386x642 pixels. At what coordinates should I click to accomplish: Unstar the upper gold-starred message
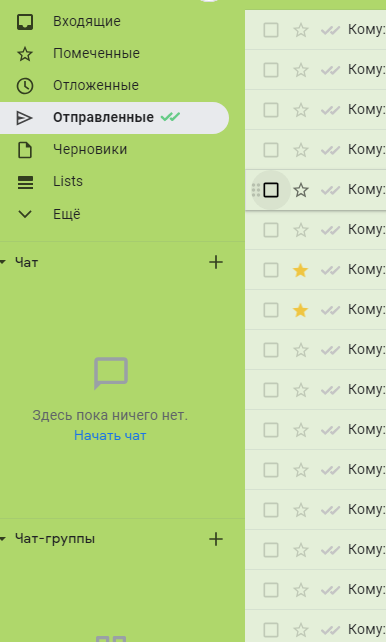(x=301, y=270)
